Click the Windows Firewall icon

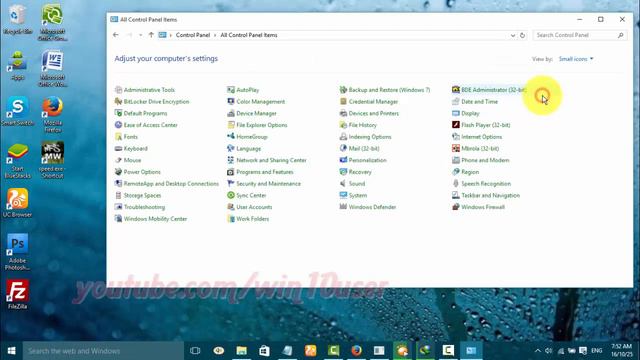point(456,207)
